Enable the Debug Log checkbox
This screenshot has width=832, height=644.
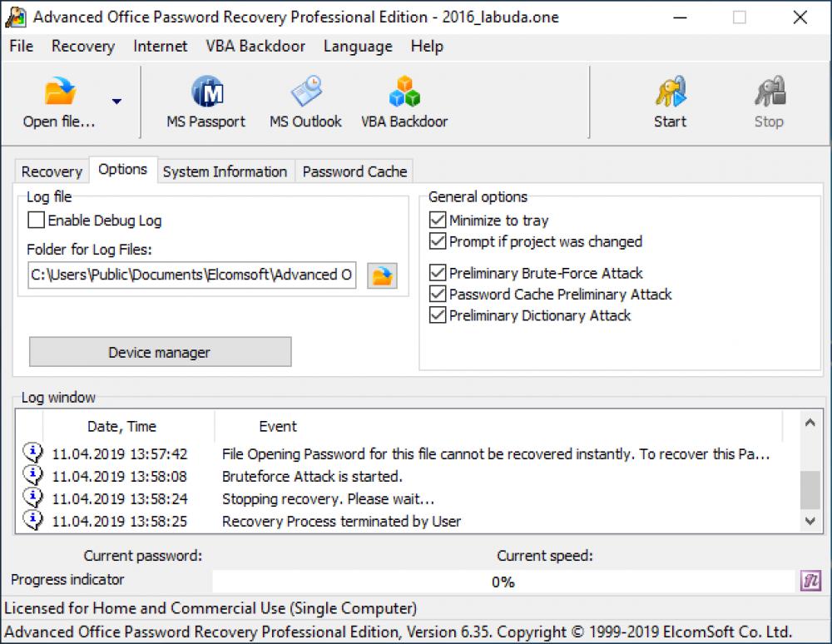(35, 220)
